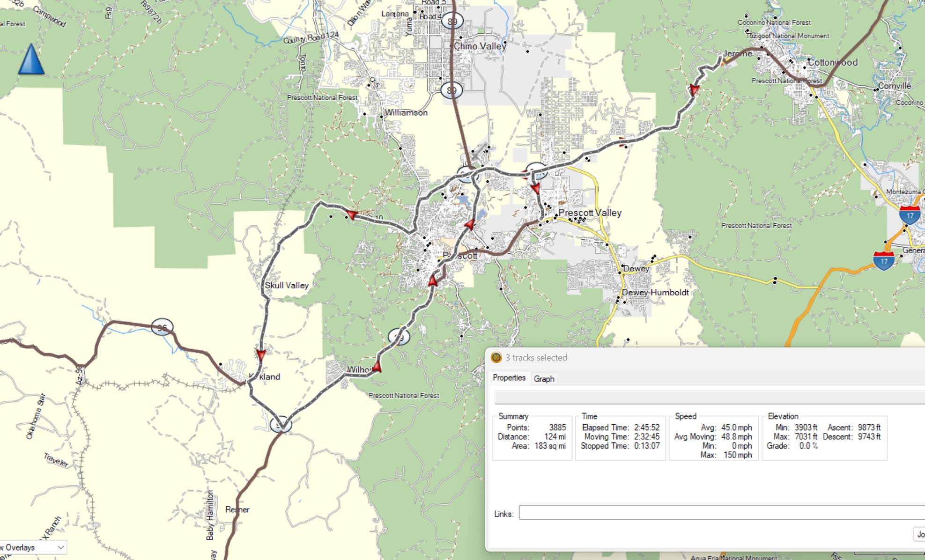The image size is (925, 560).
Task: Click red track arrow above Kirkland
Action: click(261, 354)
